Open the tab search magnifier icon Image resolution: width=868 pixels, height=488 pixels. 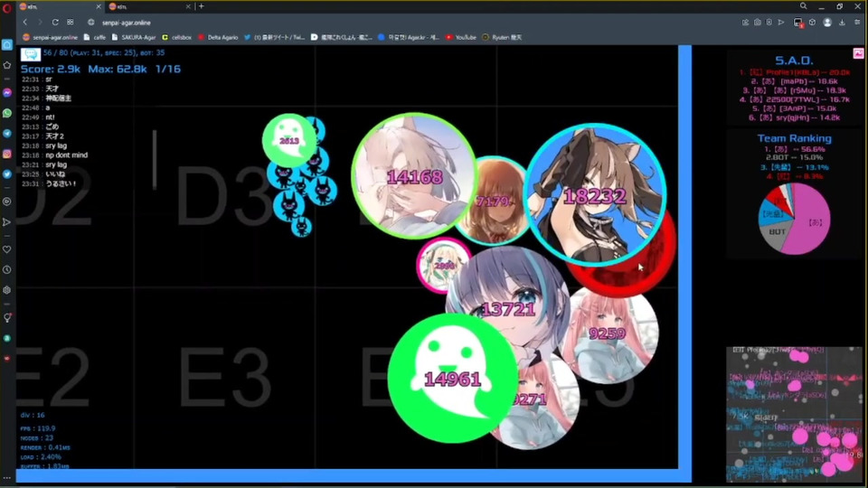[x=803, y=6]
